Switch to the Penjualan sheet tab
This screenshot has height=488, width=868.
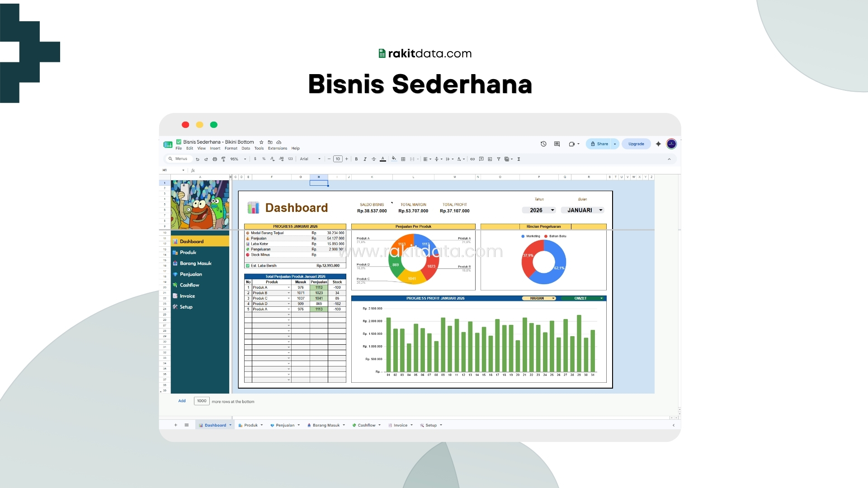285,425
